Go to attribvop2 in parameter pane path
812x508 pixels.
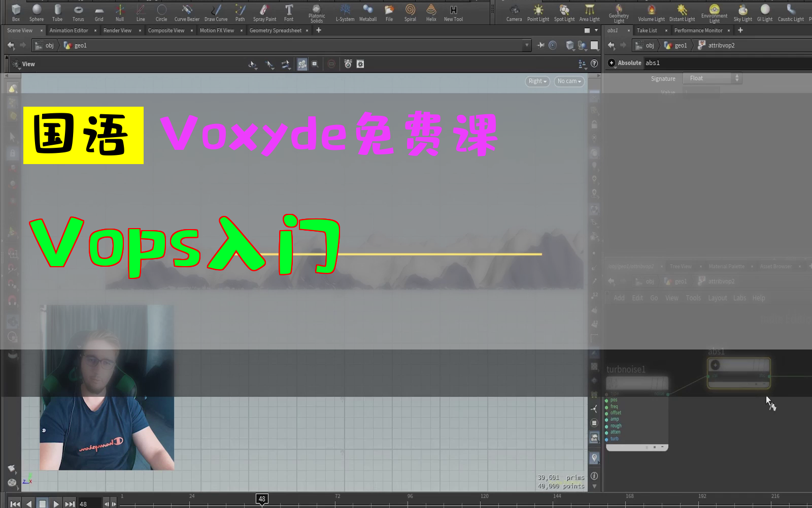click(x=716, y=45)
